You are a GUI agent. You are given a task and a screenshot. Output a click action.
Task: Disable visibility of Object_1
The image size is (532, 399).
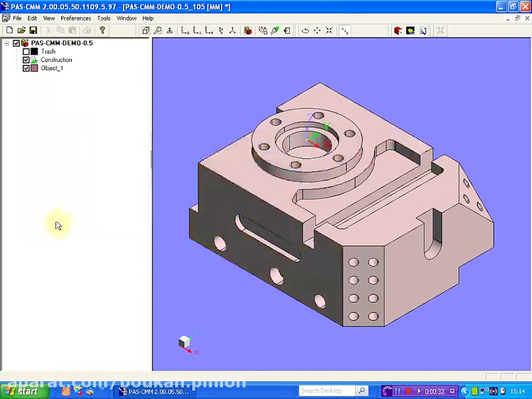pos(26,68)
